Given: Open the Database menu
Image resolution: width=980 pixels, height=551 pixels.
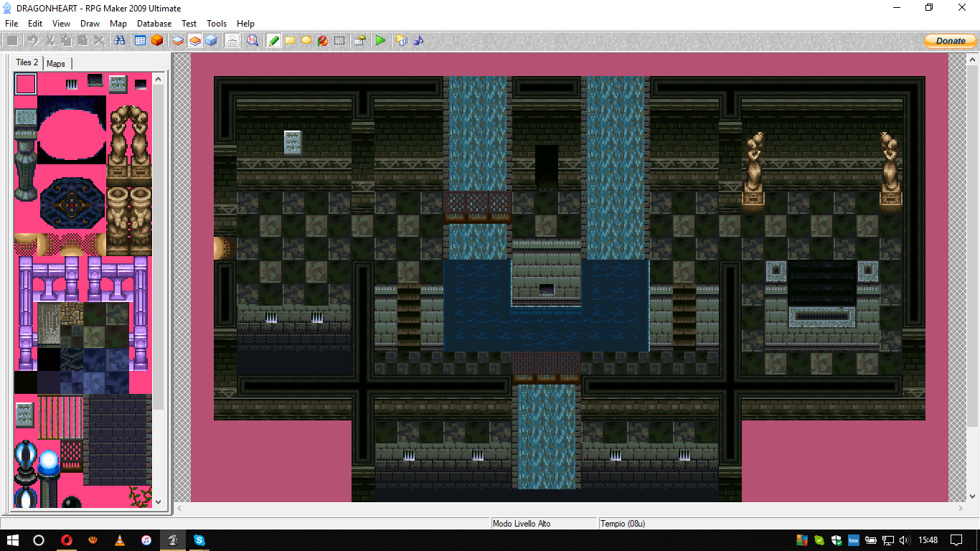Looking at the screenshot, I should (x=154, y=24).
